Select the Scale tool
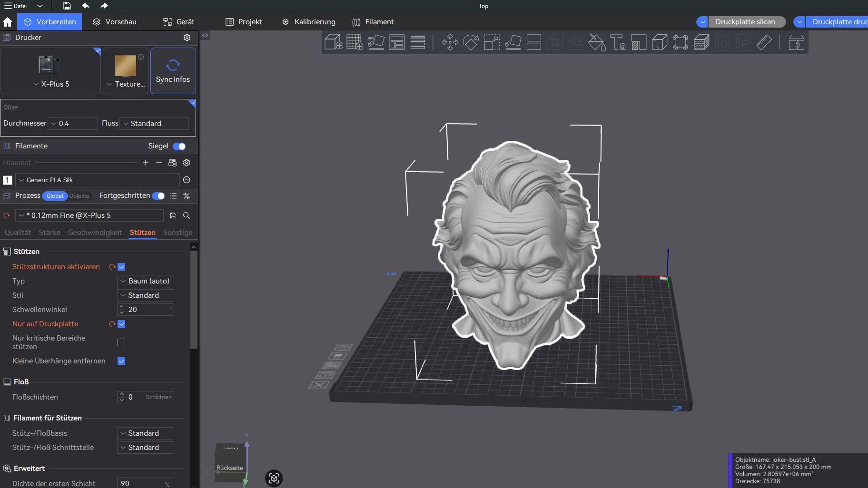868x488 pixels. pyautogui.click(x=492, y=42)
